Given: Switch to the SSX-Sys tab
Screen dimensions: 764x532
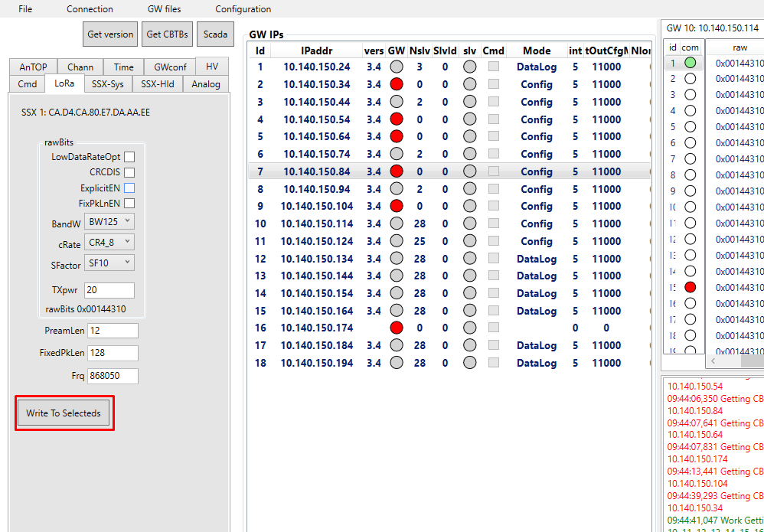Looking at the screenshot, I should coord(107,84).
